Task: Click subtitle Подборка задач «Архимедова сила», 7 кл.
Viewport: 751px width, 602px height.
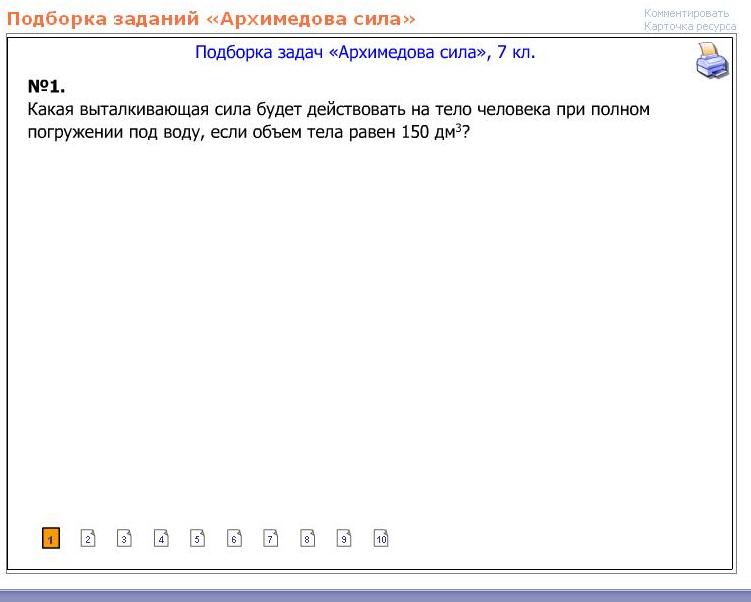Action: click(x=365, y=52)
